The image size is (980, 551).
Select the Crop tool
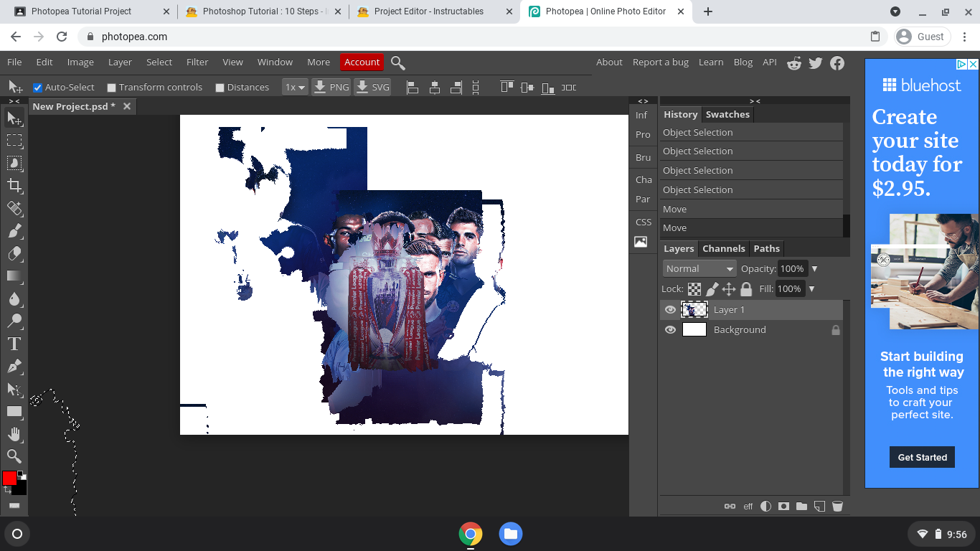(14, 186)
